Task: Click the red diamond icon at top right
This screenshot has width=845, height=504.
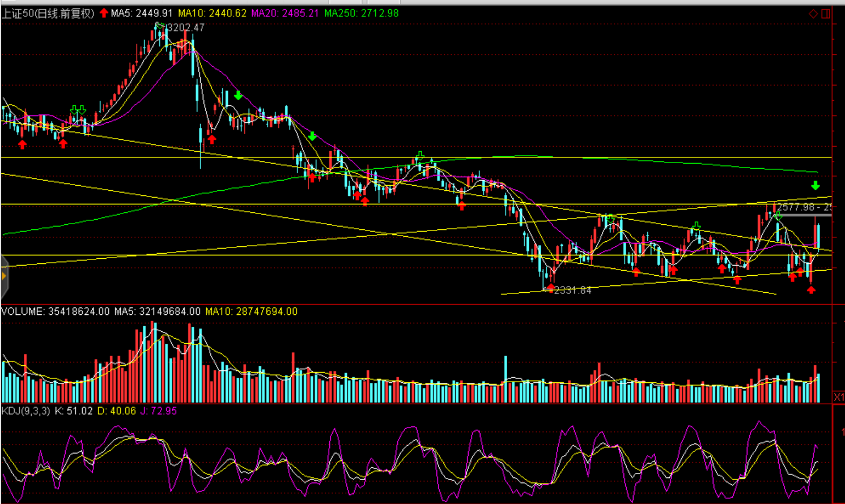Action: 813,14
